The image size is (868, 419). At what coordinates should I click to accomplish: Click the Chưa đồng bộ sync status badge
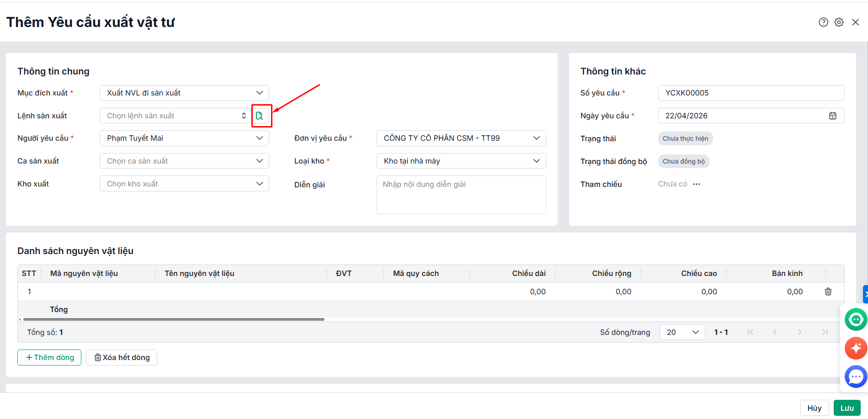[683, 161]
